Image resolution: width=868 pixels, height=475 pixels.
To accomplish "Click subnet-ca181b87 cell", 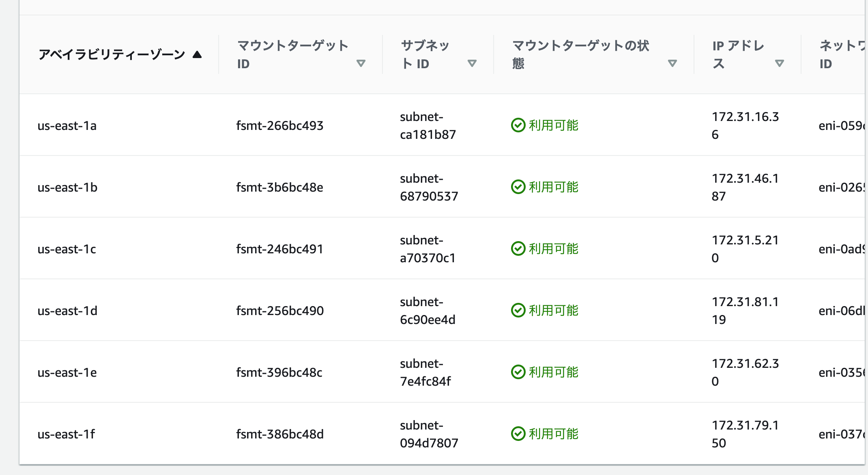I will point(428,126).
